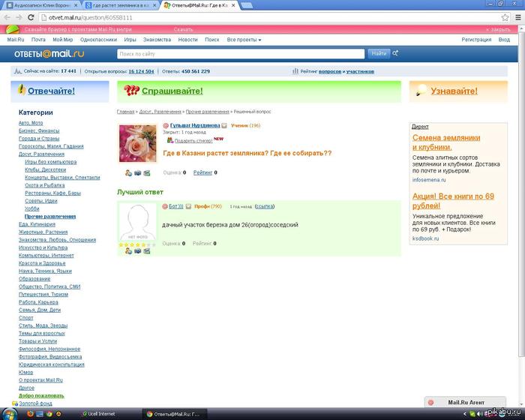Click the answer's star rating
The image size is (525, 420).
137,244
